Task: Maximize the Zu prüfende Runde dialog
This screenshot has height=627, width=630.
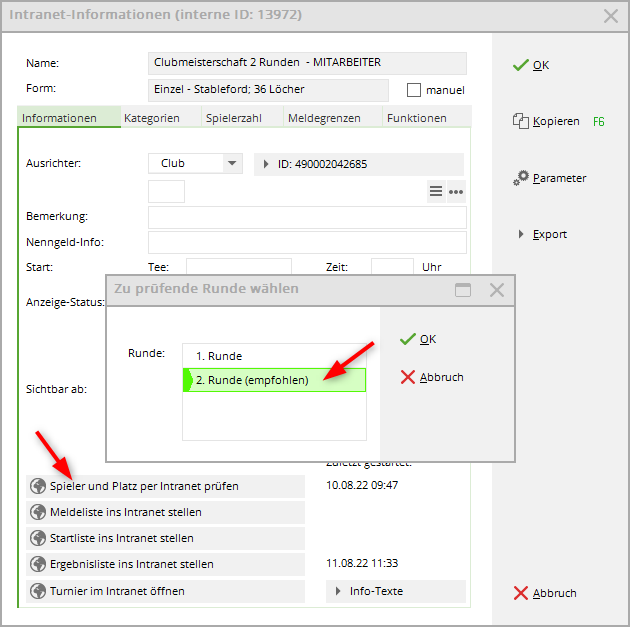Action: [x=463, y=290]
